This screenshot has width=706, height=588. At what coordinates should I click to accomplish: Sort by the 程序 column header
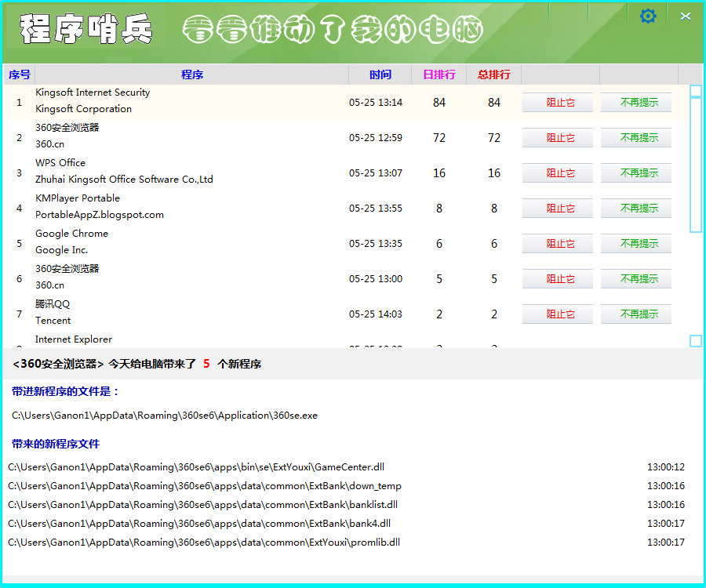click(192, 74)
